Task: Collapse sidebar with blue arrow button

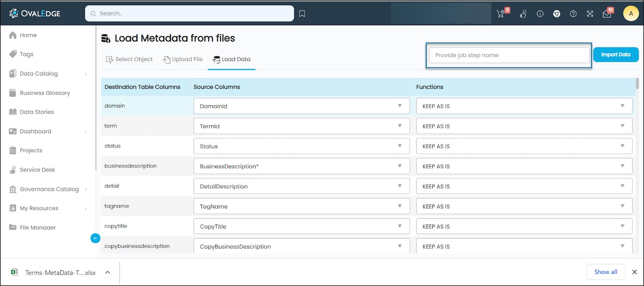Action: click(95, 238)
